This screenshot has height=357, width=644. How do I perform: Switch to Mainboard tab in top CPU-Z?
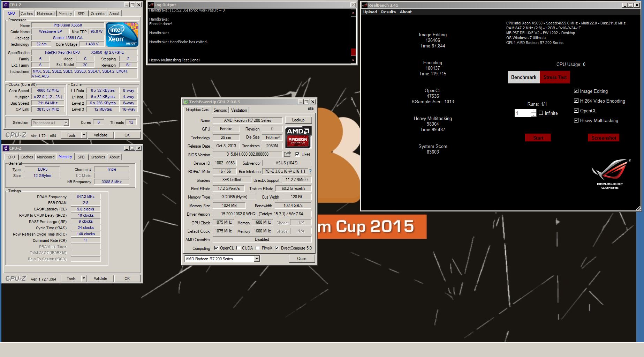coord(46,14)
